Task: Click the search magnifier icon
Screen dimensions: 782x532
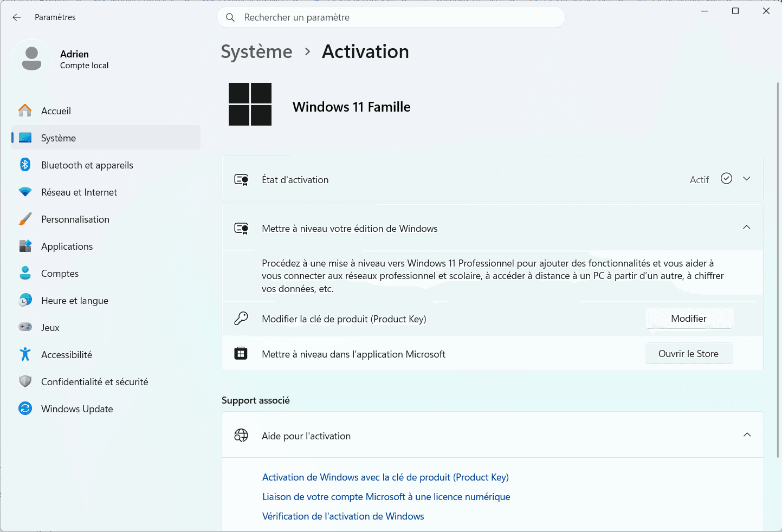Action: 230,17
